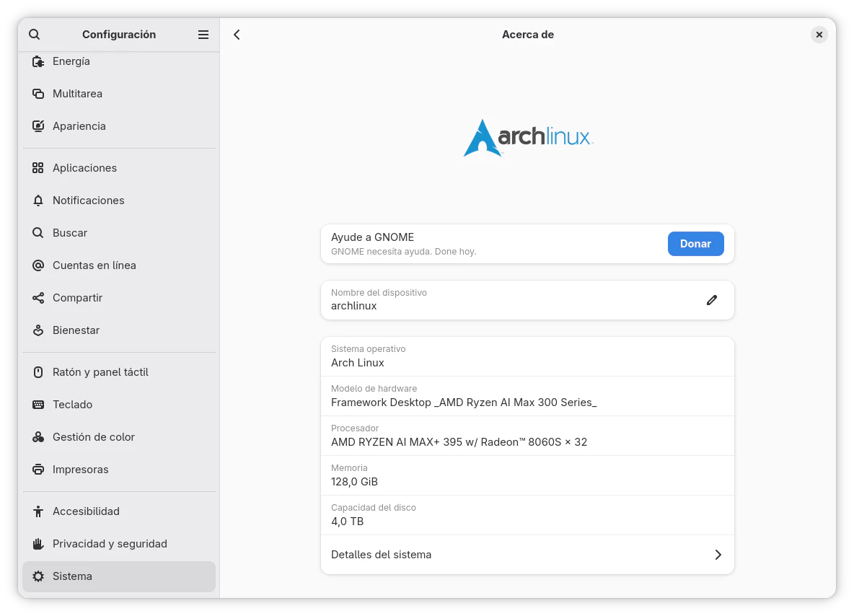Image resolution: width=854 pixels, height=616 pixels.
Task: Click the Energía battery icon
Action: pos(38,61)
